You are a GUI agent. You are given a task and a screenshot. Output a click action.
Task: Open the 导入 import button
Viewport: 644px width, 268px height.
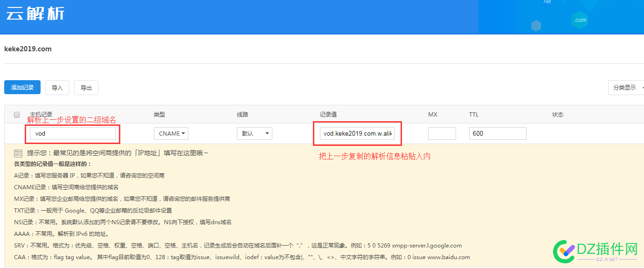pos(57,88)
